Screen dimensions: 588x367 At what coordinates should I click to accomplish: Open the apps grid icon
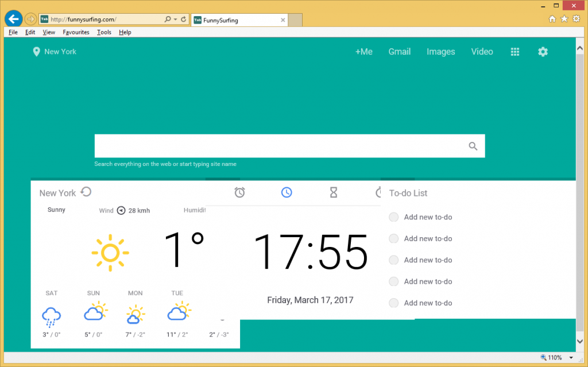coord(515,52)
